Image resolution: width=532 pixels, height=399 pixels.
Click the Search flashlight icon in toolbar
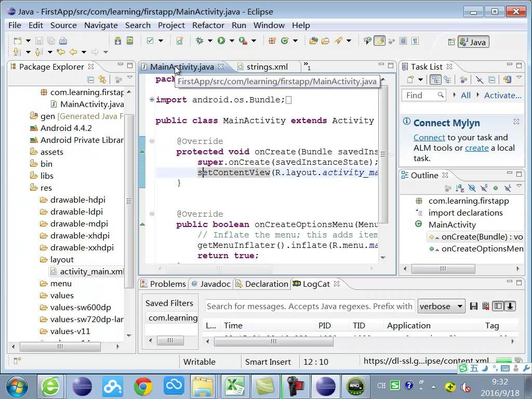[x=338, y=41]
